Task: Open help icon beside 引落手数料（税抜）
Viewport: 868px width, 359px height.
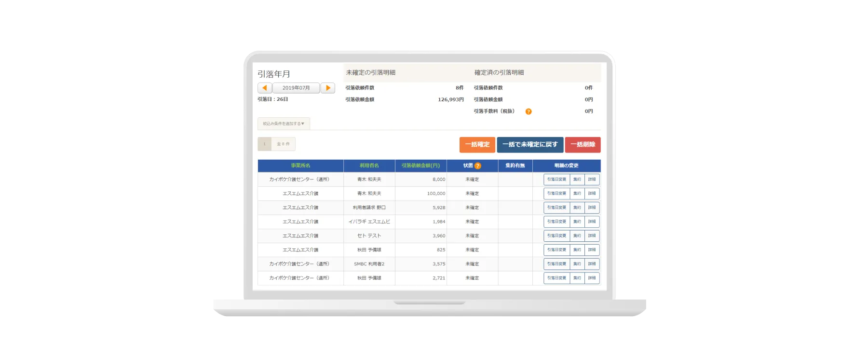Action: 529,111
